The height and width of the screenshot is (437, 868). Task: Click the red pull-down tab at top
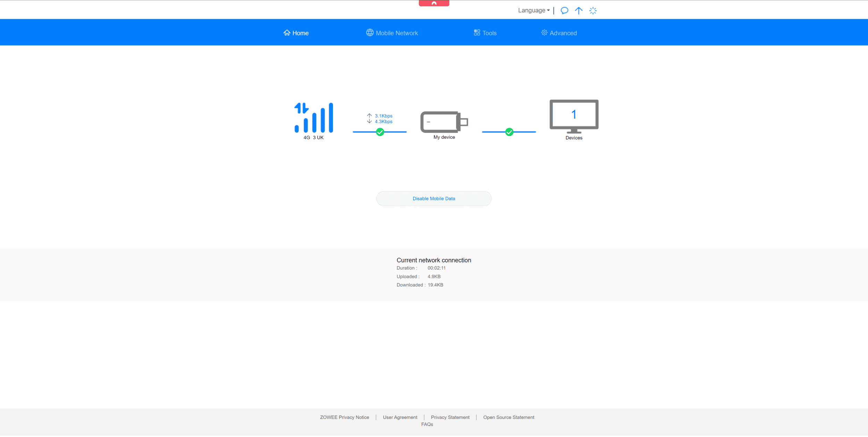[x=434, y=3]
